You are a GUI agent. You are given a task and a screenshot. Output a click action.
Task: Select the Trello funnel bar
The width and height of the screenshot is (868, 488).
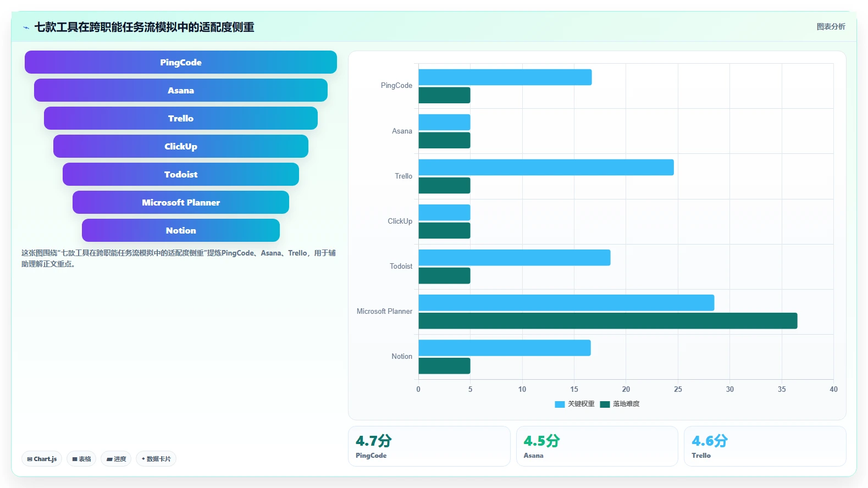[181, 118]
